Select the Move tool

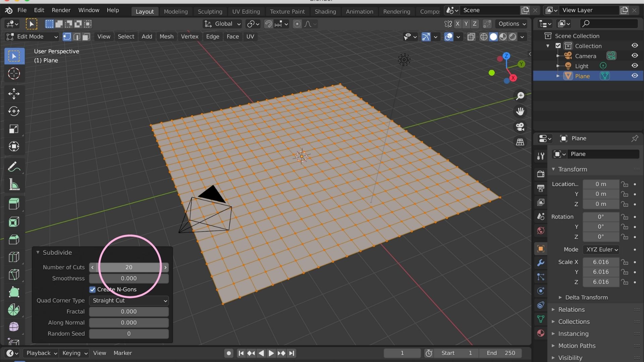14,94
